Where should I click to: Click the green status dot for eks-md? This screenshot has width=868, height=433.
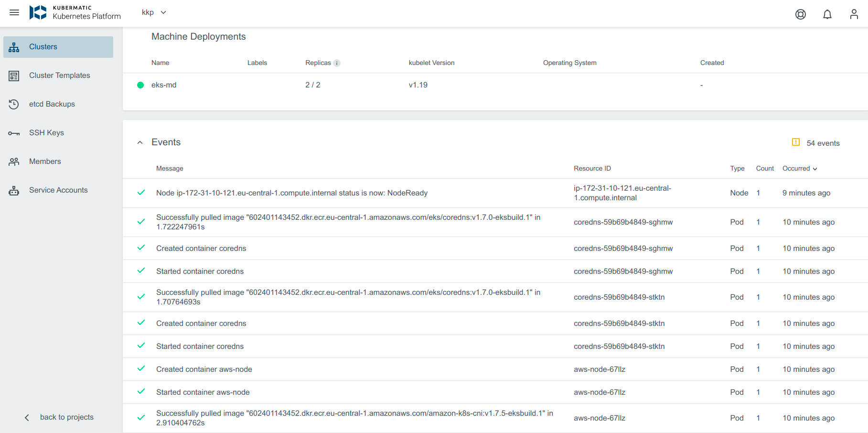[140, 85]
